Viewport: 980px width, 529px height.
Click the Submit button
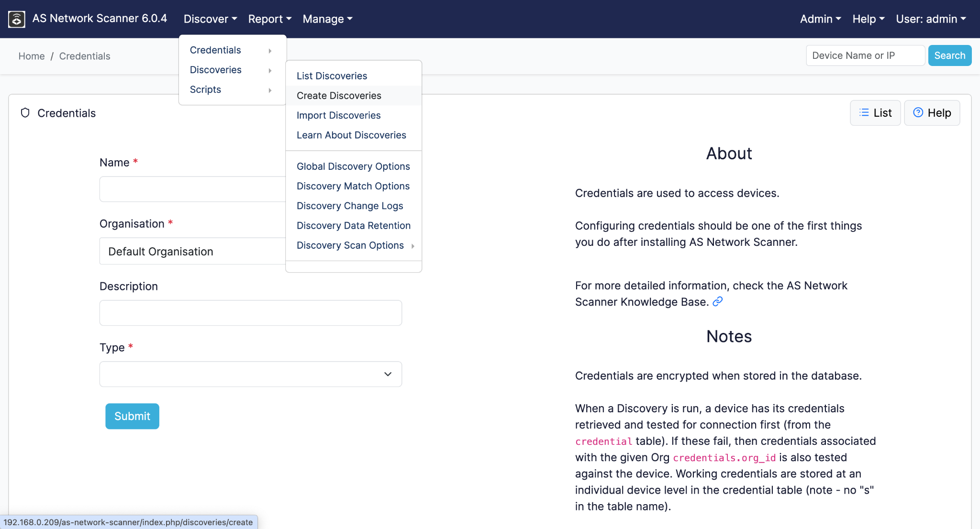(x=132, y=416)
